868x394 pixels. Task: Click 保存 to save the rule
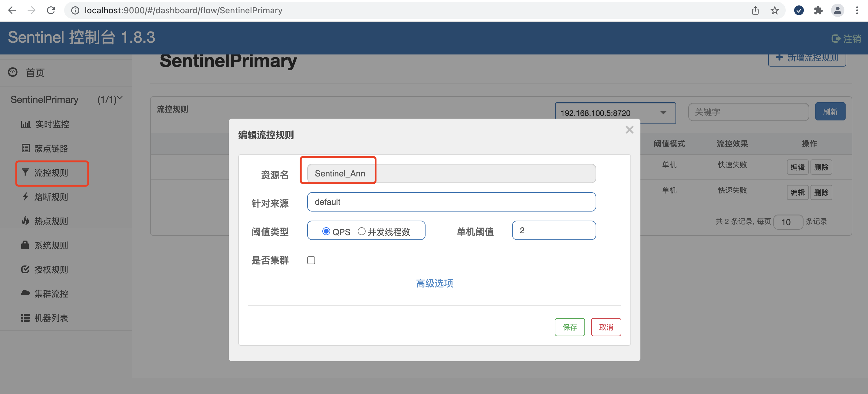click(x=570, y=327)
